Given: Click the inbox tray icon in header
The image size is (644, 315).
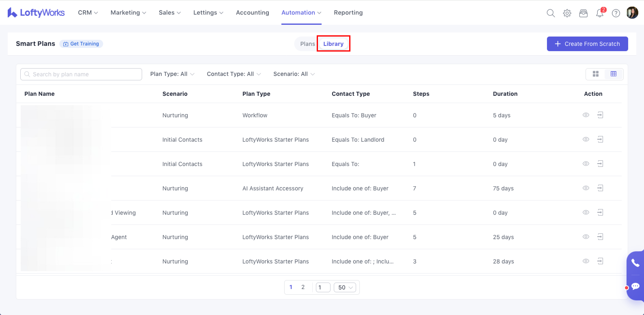Looking at the screenshot, I should click(583, 13).
